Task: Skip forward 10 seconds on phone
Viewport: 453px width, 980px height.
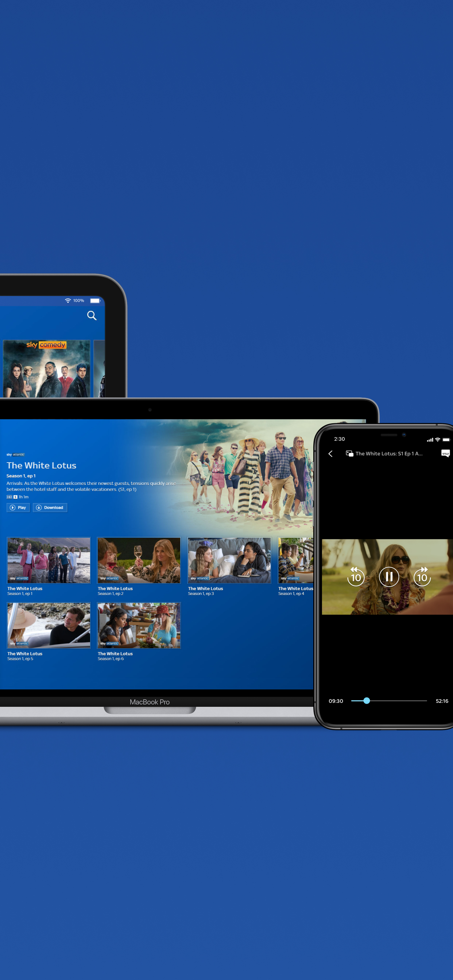Action: pyautogui.click(x=422, y=577)
